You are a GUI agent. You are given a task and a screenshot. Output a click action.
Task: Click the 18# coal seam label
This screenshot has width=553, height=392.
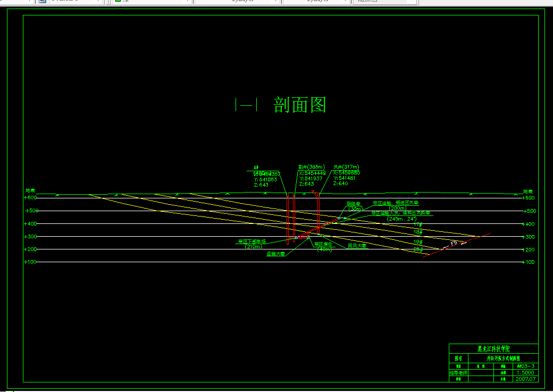(x=418, y=232)
